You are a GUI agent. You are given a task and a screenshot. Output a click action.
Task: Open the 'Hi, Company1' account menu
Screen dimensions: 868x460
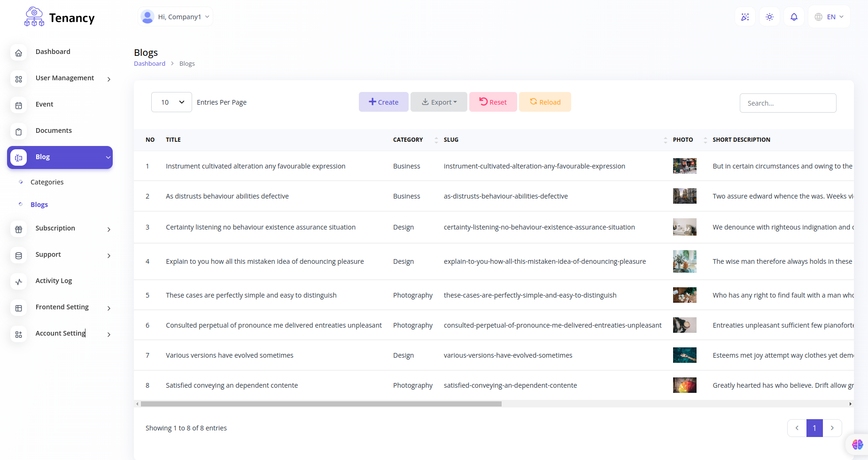point(175,16)
